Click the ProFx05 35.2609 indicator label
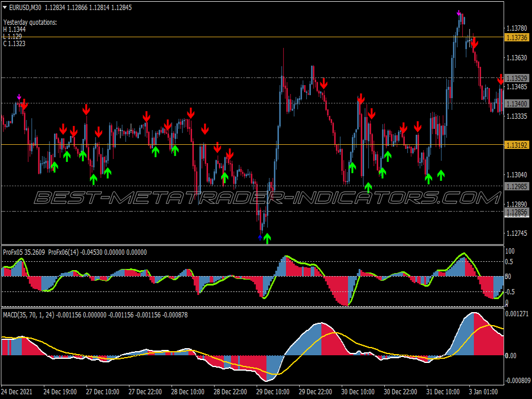Screen dimensions: 532x399 (24, 252)
